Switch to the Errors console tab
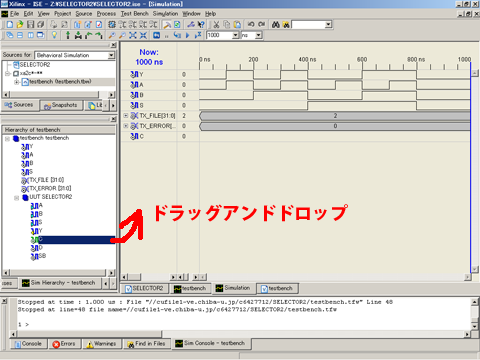480x360 pixels. pyautogui.click(x=64, y=344)
